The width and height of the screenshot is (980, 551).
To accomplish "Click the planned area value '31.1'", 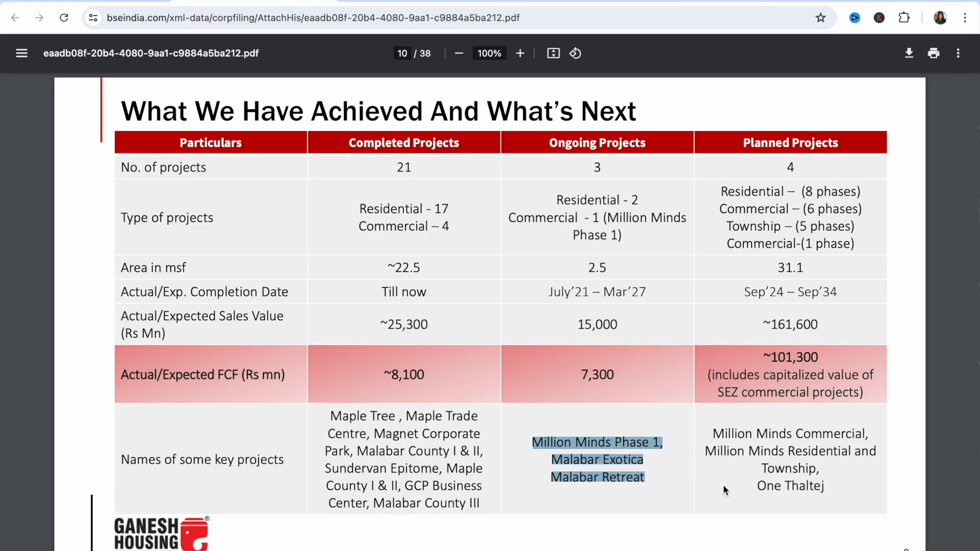I will click(x=791, y=267).
